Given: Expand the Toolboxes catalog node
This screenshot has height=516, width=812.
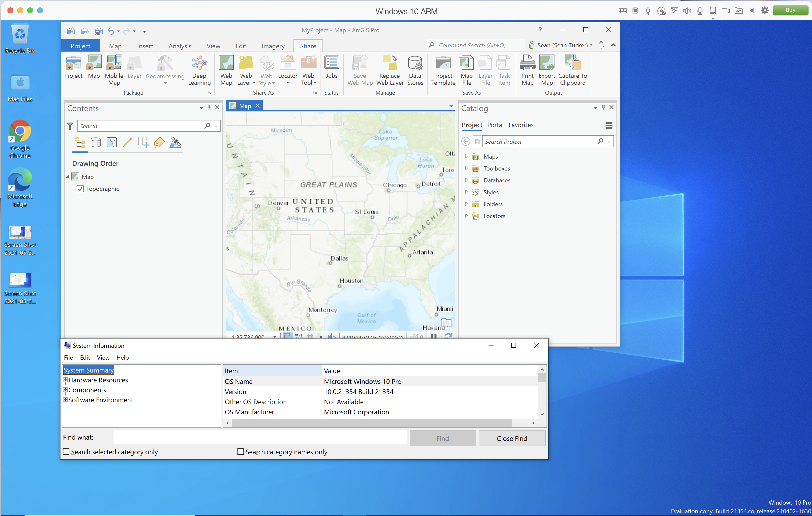Looking at the screenshot, I should tap(466, 168).
